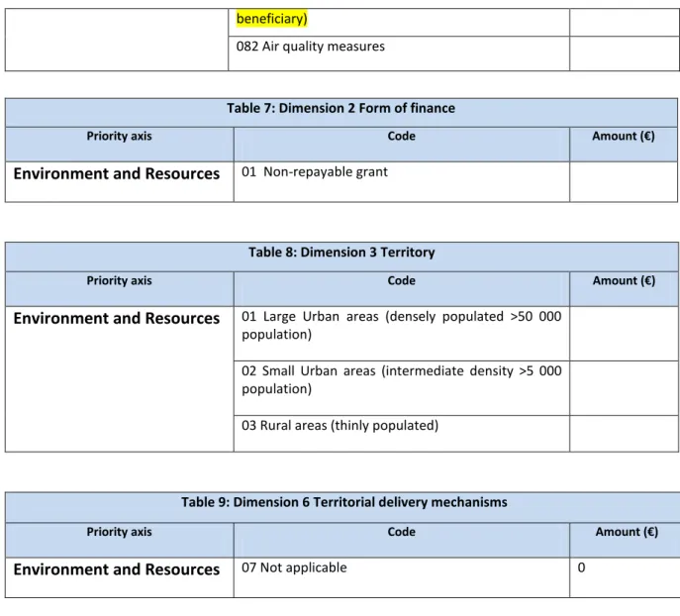Click the '02 Small Urban areas' code cell
680x616 pixels.
tap(401, 388)
